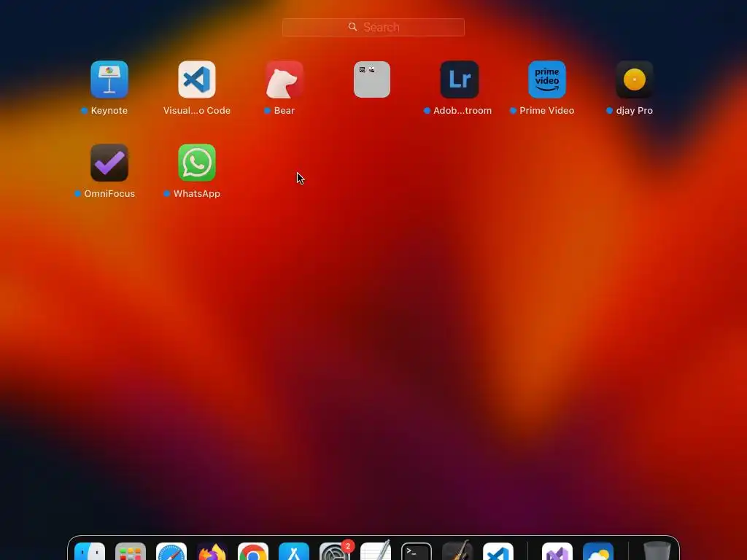
Task: Open the unnamed gray app folder
Action: 372,79
